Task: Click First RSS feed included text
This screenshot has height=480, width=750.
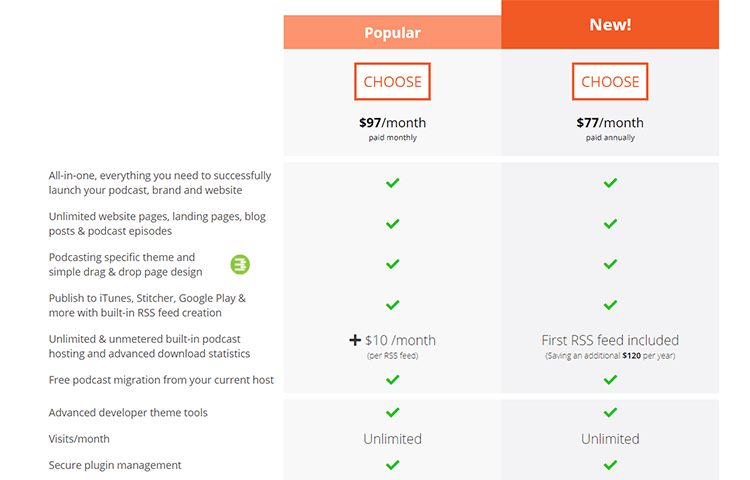Action: tap(610, 340)
